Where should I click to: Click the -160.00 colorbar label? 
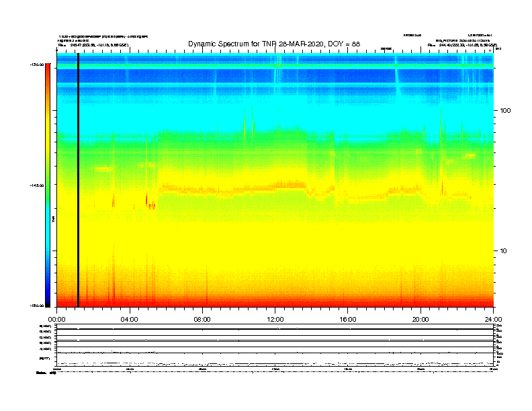[37, 306]
